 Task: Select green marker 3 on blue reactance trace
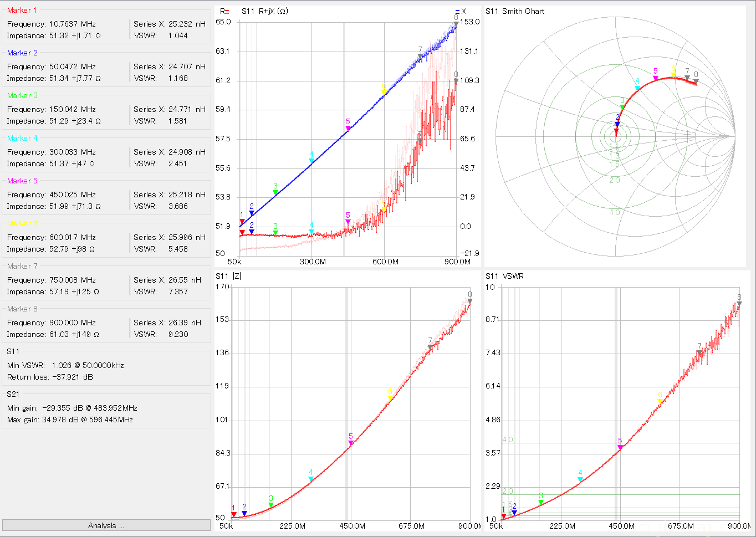[275, 192]
